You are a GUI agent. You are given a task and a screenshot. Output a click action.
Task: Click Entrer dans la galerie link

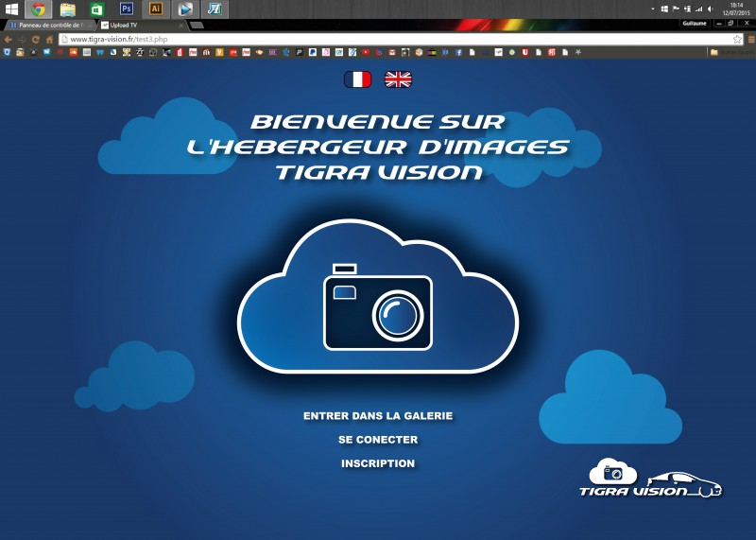point(378,416)
